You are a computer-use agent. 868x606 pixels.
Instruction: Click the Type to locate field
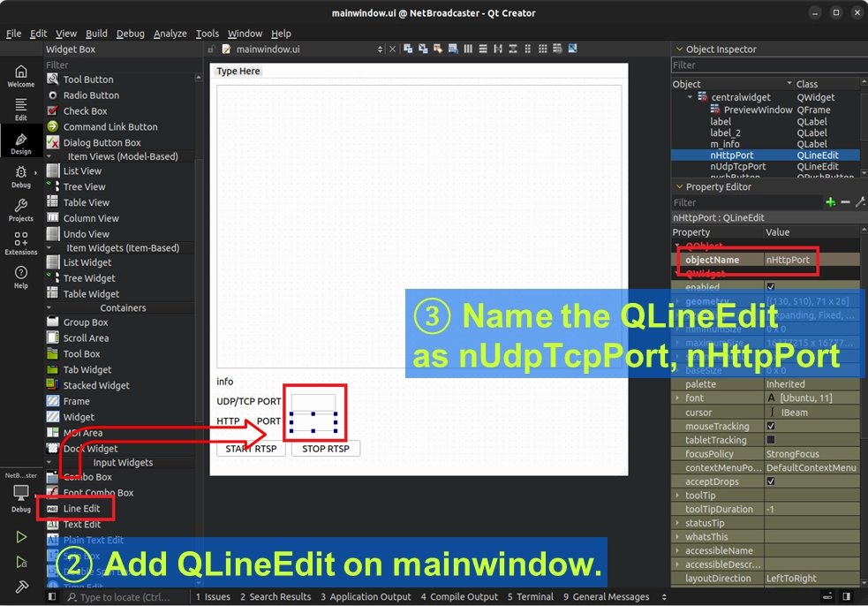click(126, 596)
